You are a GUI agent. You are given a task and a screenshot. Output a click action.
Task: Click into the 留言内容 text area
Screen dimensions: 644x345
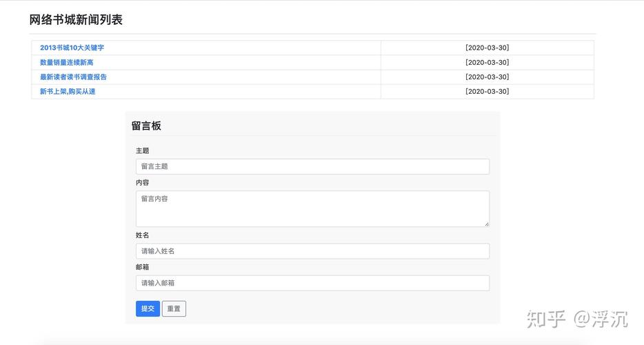312,208
